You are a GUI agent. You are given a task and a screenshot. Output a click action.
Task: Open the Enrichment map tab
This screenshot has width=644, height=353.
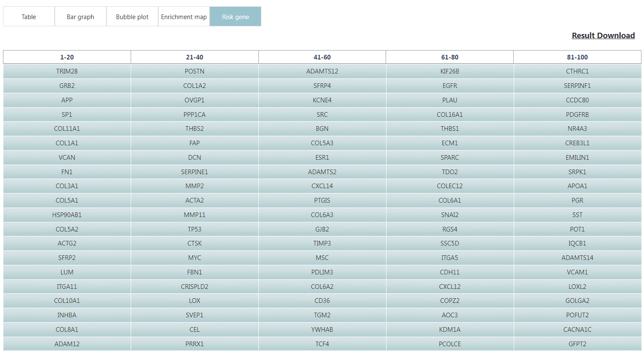pyautogui.click(x=184, y=17)
